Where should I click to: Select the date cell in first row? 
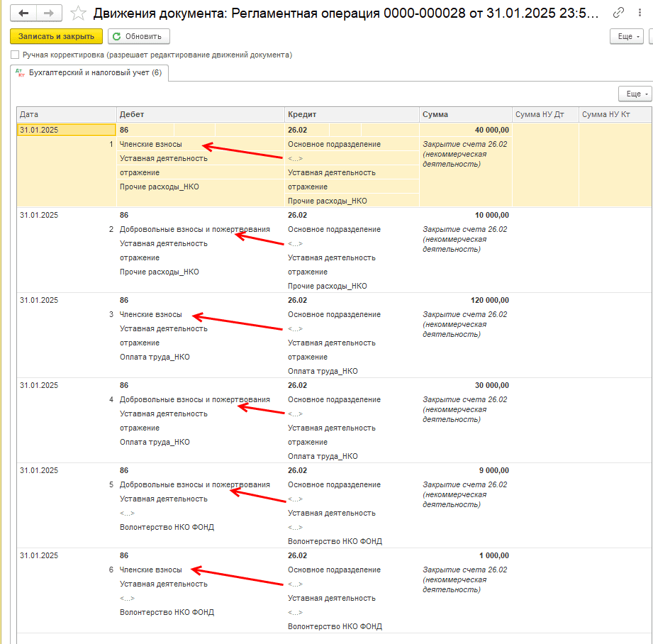[x=66, y=130]
